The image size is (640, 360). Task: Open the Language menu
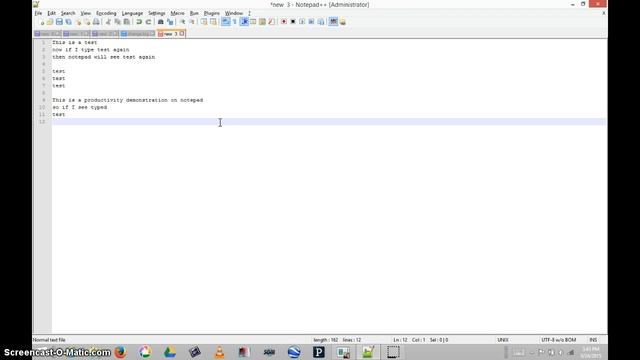pos(132,13)
